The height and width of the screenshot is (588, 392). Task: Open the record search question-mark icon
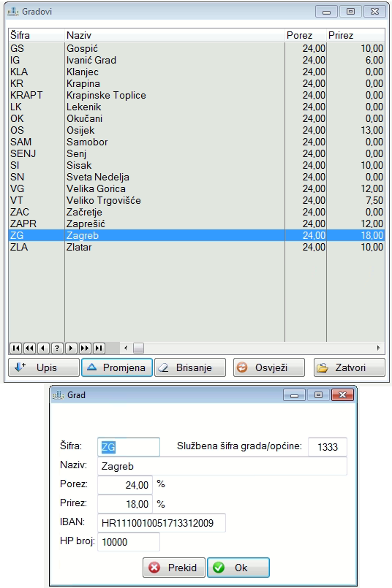(57, 348)
